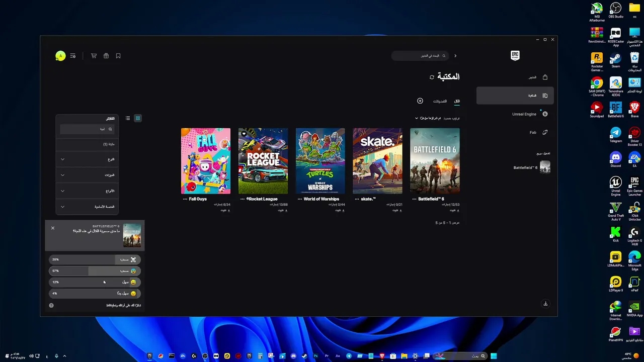The width and height of the screenshot is (644, 362).
Task: Go back with the header arrow
Action: click(455, 56)
